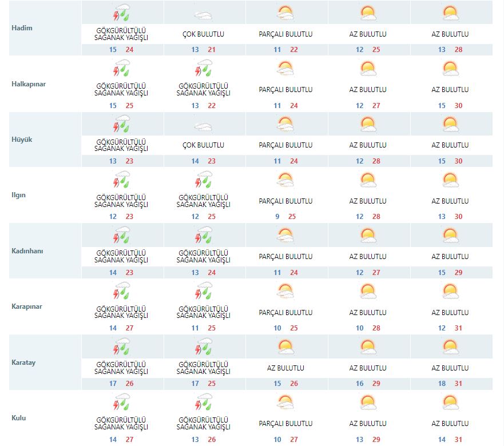504x446 pixels.
Task: Click Hadim's very cloudy (Çok Bulutlu) icon
Action: [204, 15]
